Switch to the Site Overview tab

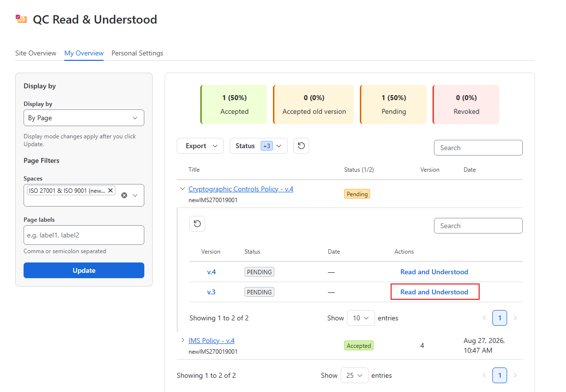[36, 53]
